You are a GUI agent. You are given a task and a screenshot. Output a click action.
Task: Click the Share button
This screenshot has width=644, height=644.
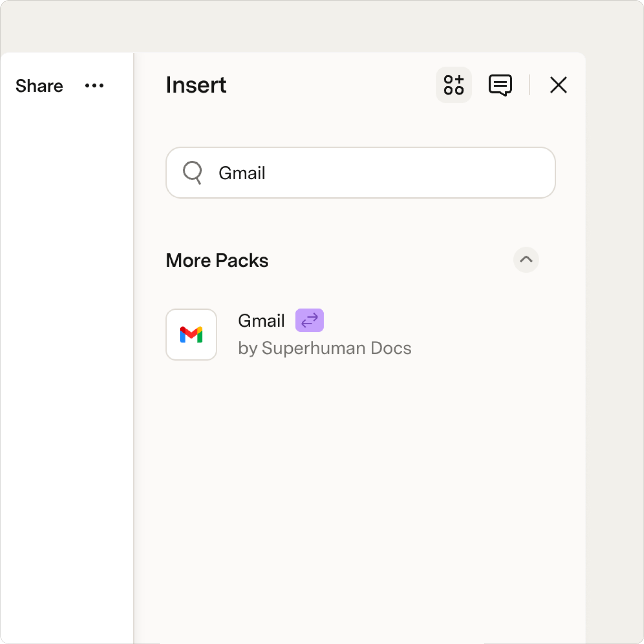tap(39, 86)
